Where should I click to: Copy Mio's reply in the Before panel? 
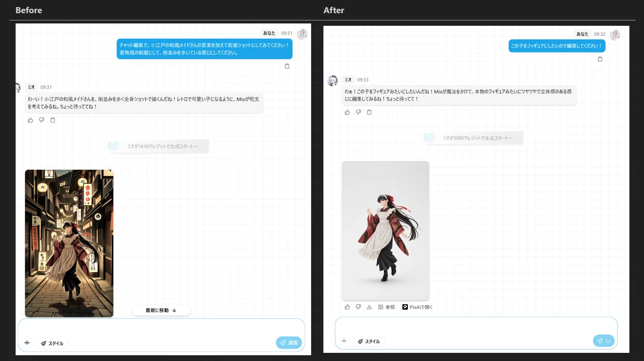pyautogui.click(x=53, y=120)
